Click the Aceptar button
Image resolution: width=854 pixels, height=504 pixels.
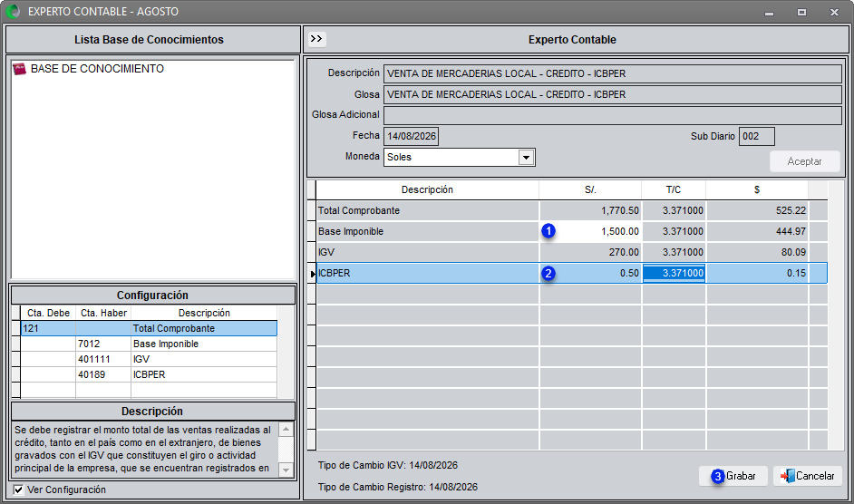point(804,161)
